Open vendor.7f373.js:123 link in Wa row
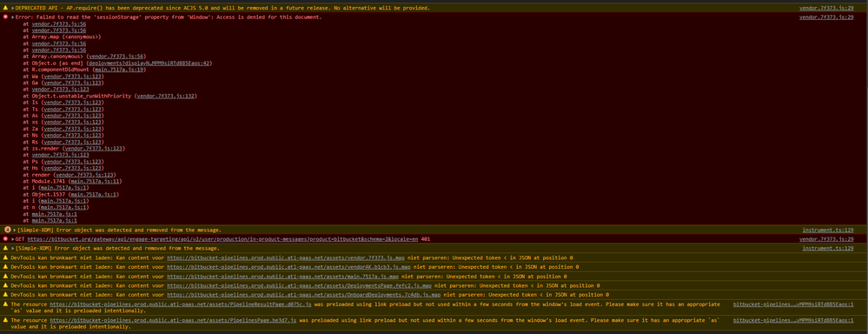 coord(72,76)
